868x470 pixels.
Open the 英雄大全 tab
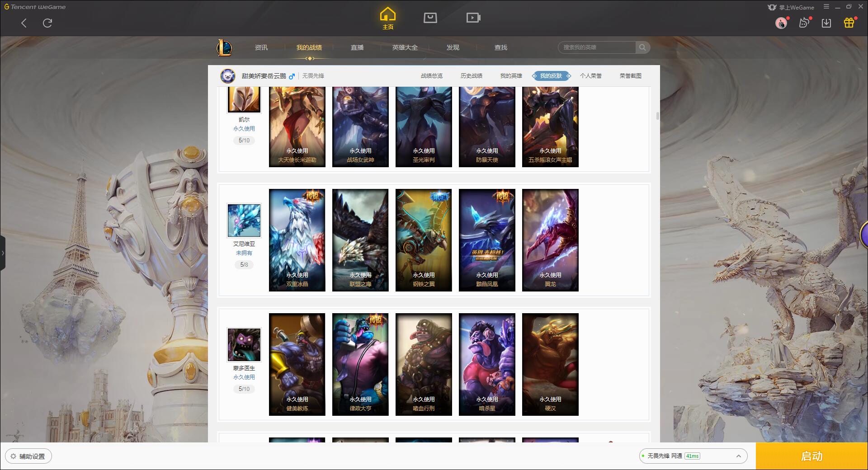tap(405, 47)
